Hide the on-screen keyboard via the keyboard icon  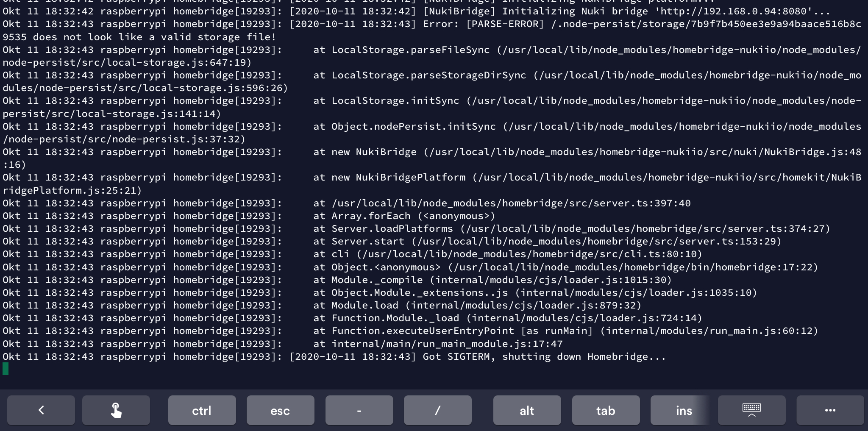click(751, 410)
